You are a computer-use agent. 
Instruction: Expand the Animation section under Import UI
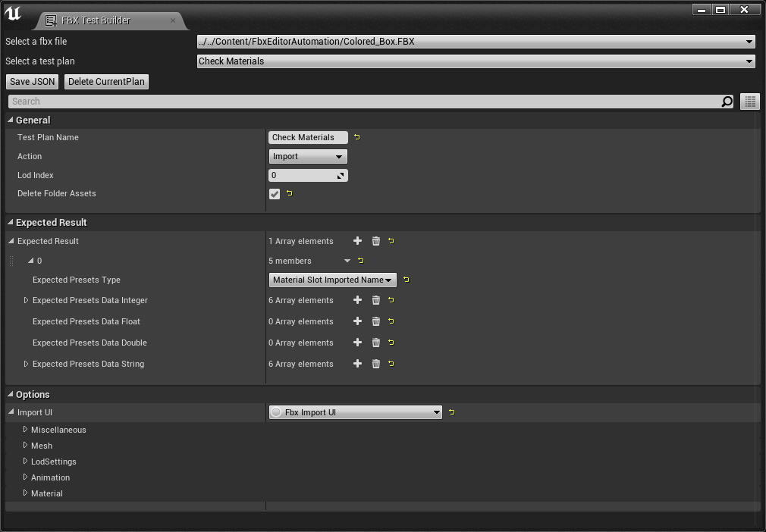[25, 477]
